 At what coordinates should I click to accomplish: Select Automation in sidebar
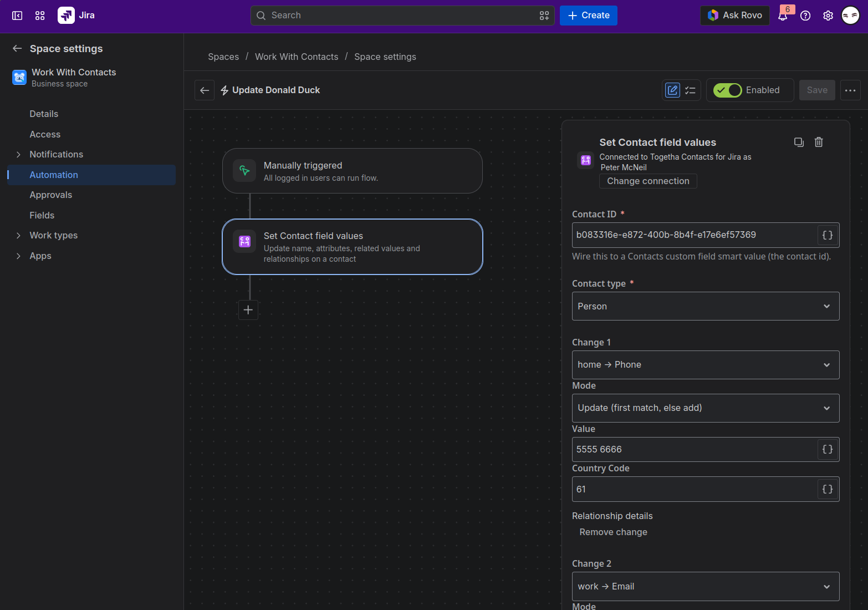click(x=91, y=175)
